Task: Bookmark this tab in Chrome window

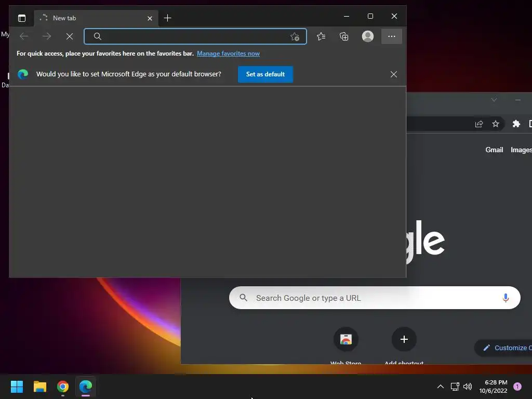Action: coord(495,124)
